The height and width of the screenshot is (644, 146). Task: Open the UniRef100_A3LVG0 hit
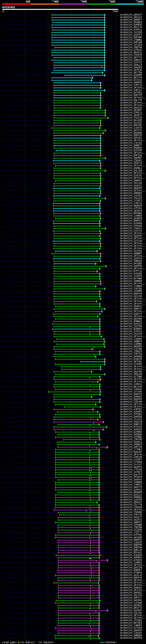(x=131, y=613)
